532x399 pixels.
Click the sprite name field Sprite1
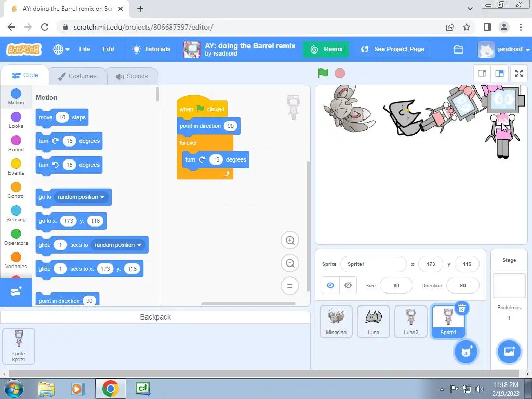pos(373,264)
